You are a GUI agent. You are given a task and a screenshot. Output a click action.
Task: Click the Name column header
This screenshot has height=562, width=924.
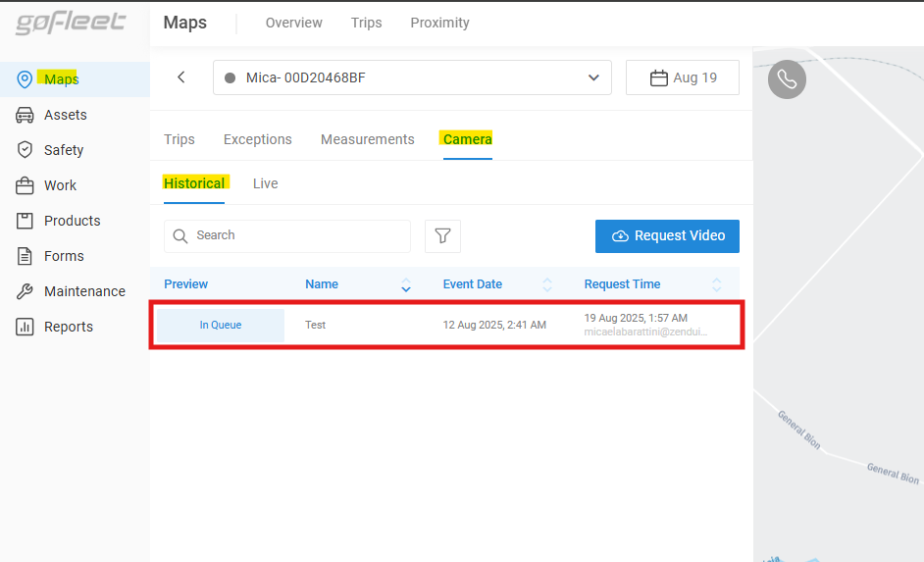[322, 284]
